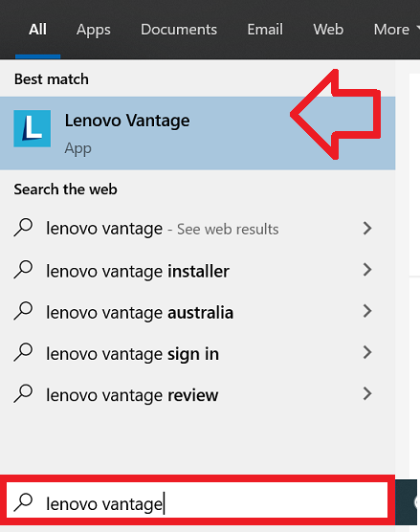
Task: Expand the 'See web results' chevron
Action: coord(367,229)
